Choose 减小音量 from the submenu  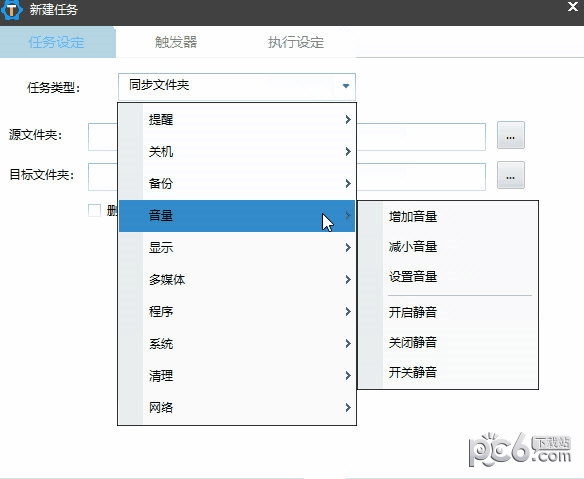(x=448, y=247)
